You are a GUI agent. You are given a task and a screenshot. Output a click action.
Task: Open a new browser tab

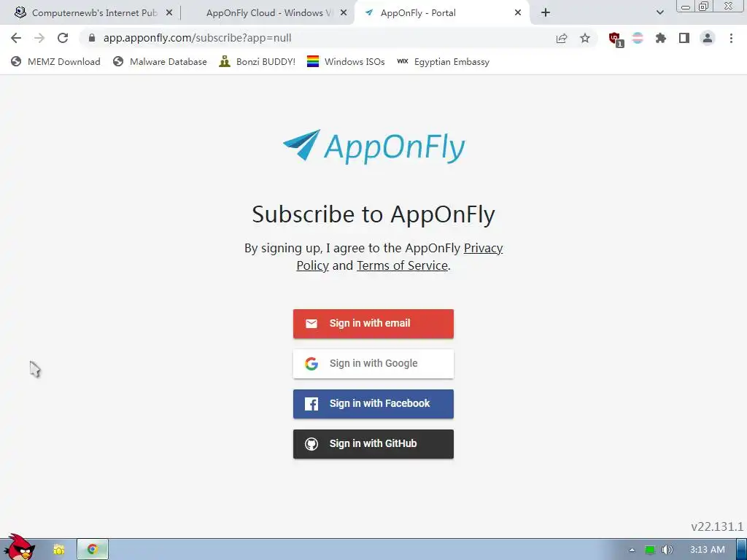(546, 13)
